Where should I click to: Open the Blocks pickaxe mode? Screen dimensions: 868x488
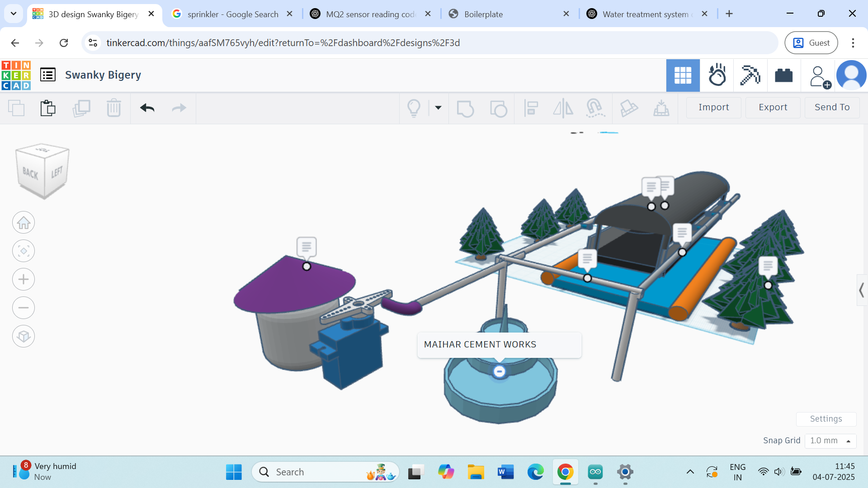pyautogui.click(x=750, y=75)
